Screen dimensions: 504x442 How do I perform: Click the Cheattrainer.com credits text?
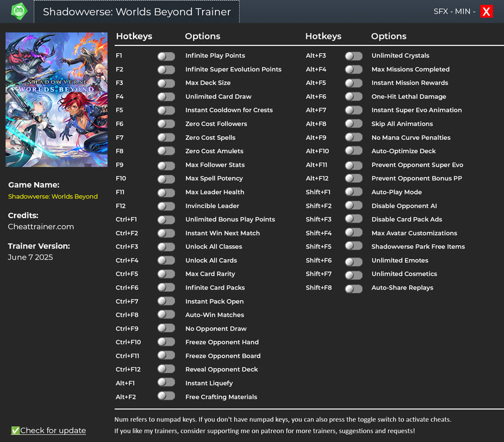41,227
